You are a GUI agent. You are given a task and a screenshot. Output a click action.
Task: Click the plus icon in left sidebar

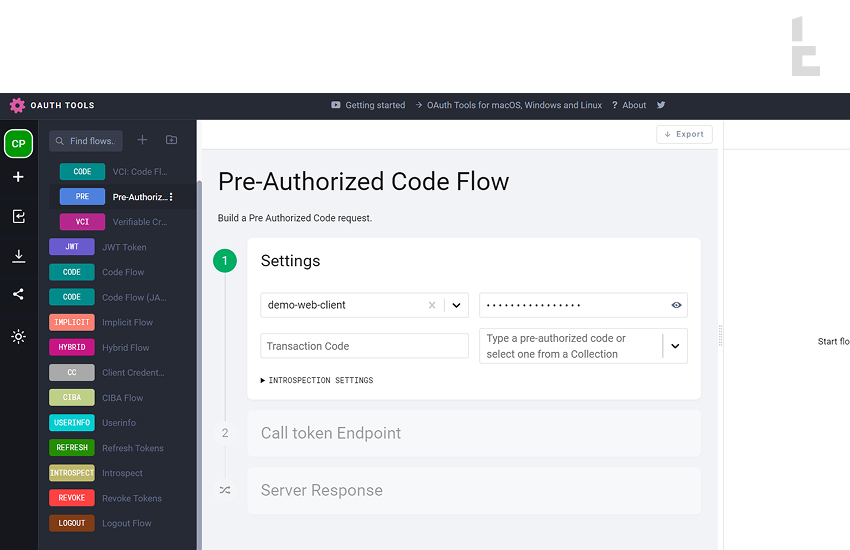(18, 177)
